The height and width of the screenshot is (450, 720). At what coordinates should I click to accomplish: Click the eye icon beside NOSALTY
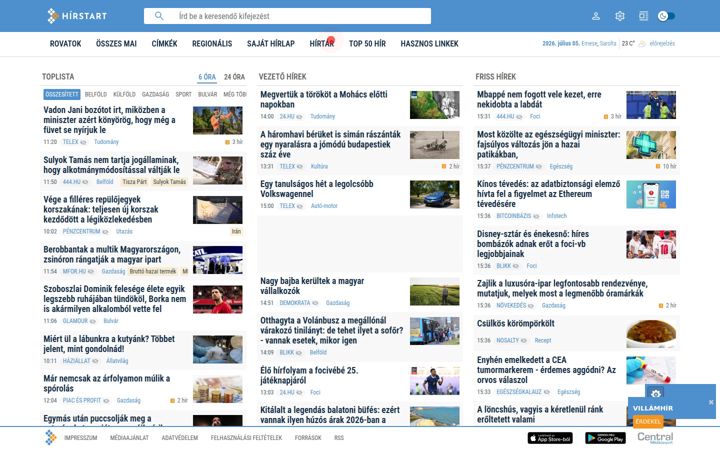524,340
